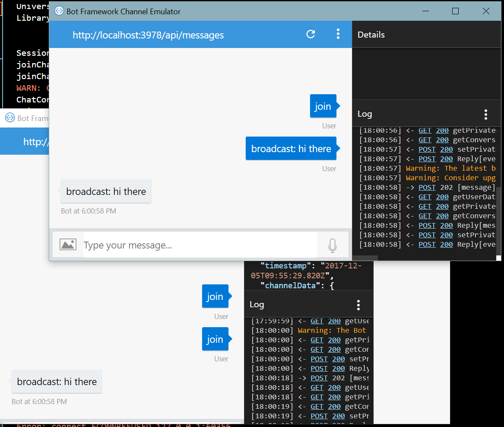Click the refresh conversation icon

[311, 34]
